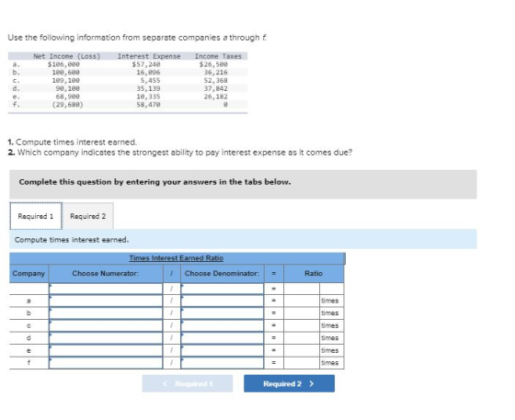This screenshot has height=420, width=515.
Task: Click interest expense value $57,240
Action: (146, 64)
